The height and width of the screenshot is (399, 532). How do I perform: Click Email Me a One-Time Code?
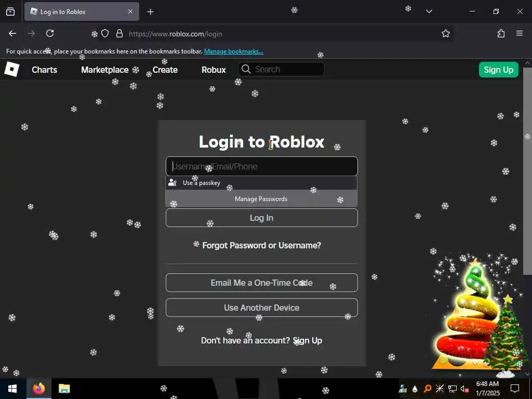pos(262,283)
